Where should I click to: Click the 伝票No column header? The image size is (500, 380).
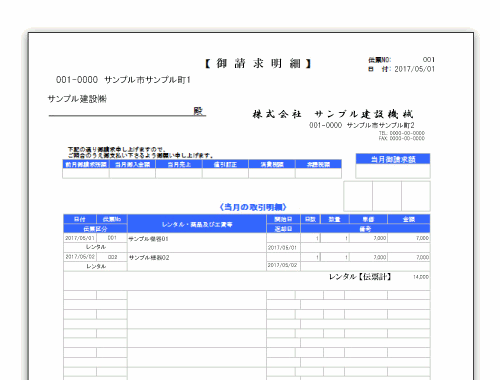point(112,219)
